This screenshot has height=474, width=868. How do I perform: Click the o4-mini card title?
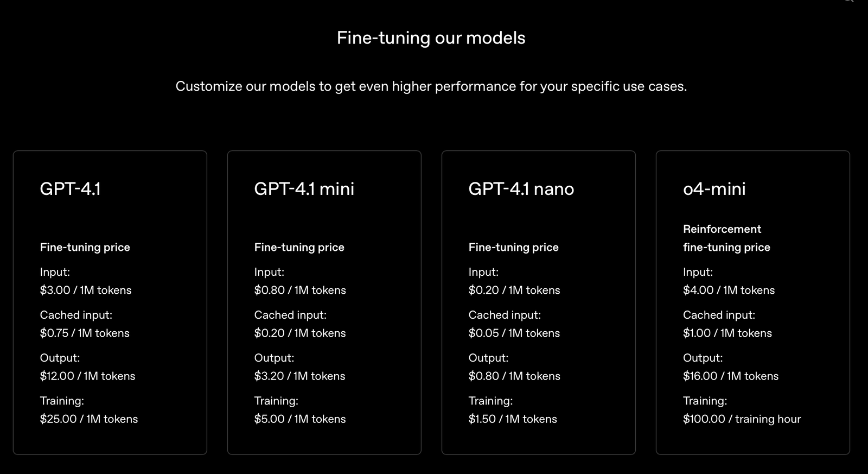714,188
